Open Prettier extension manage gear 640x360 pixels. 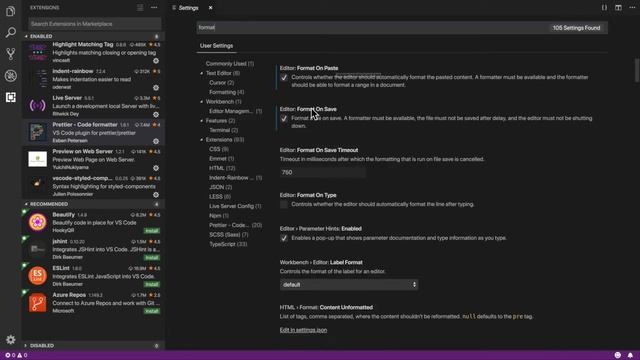point(156,141)
